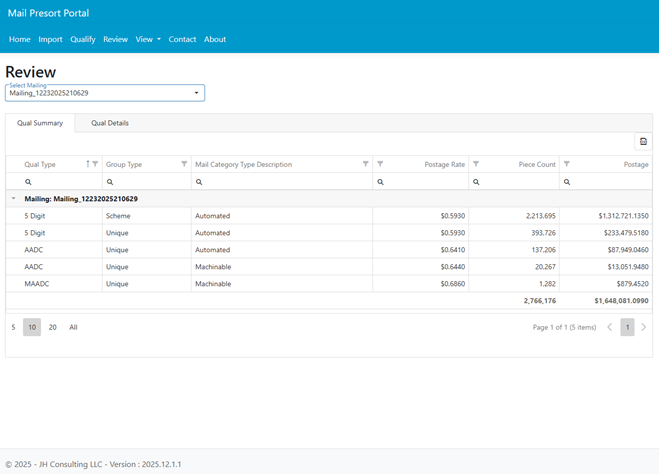Viewport: 659px width, 474px height.
Task: Set page size to 5
Action: pyautogui.click(x=13, y=327)
